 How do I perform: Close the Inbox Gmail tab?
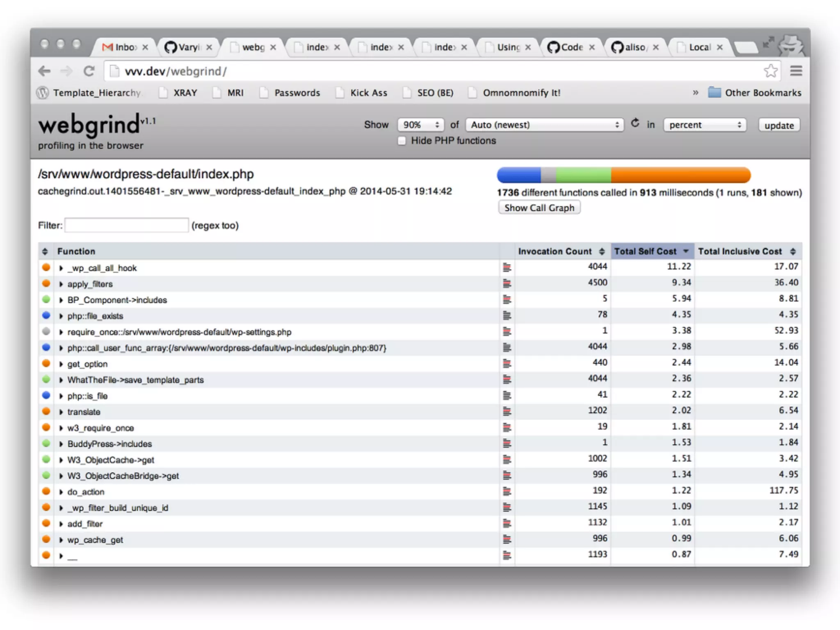pyautogui.click(x=145, y=48)
